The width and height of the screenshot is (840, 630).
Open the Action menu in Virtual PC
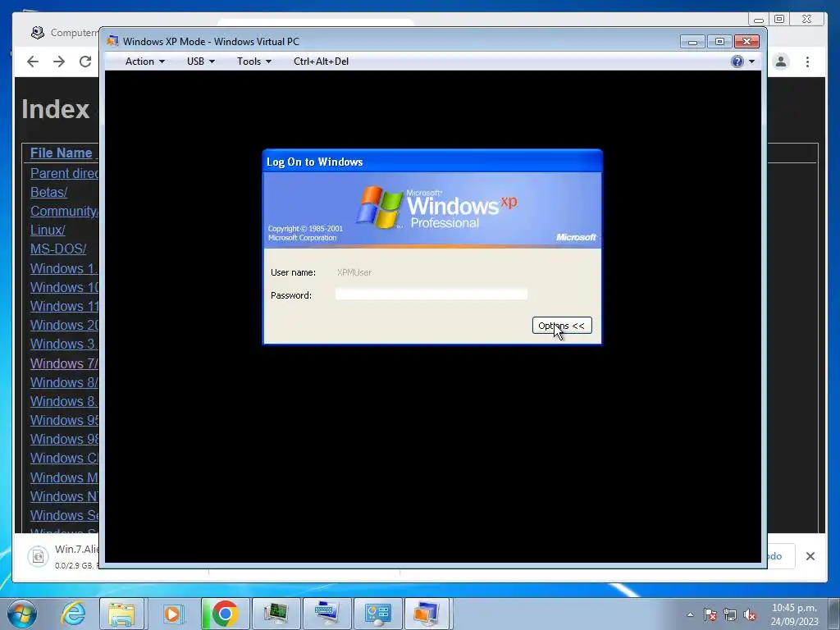coord(144,62)
